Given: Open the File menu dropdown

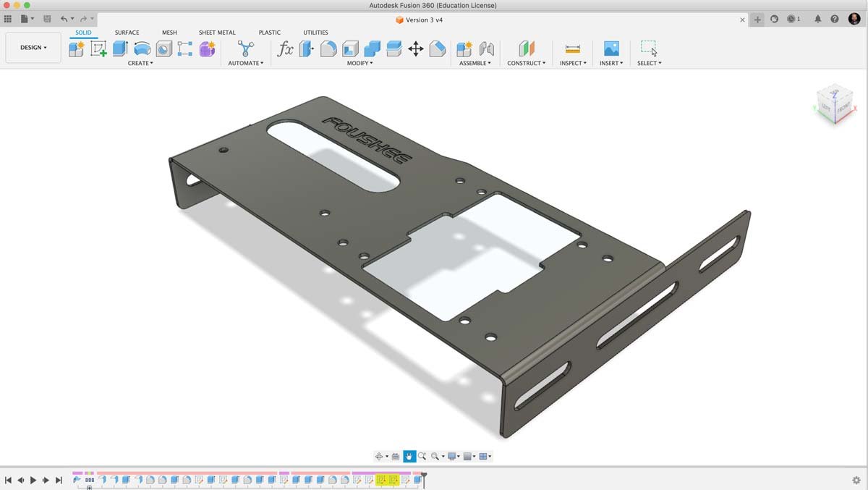Looking at the screenshot, I should [27, 19].
